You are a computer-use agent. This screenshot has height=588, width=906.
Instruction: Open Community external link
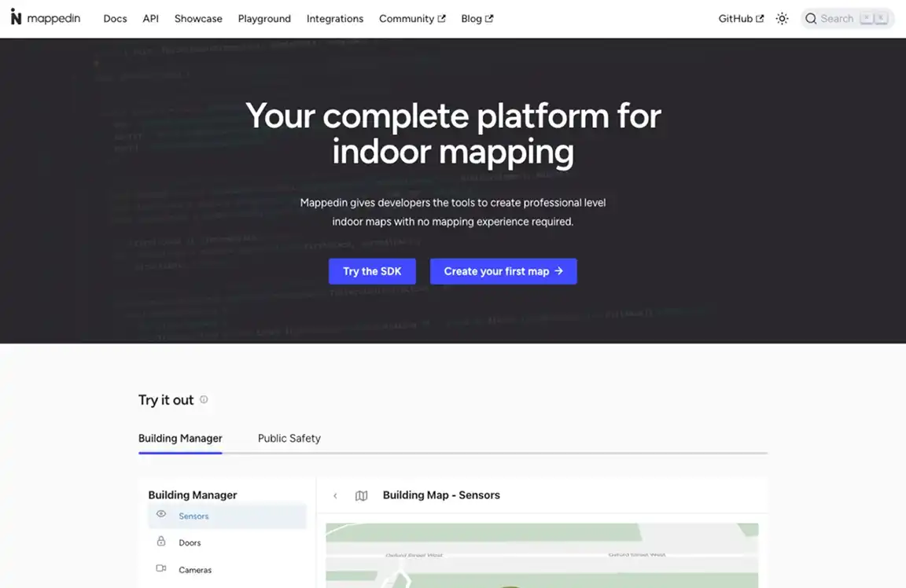tap(411, 18)
